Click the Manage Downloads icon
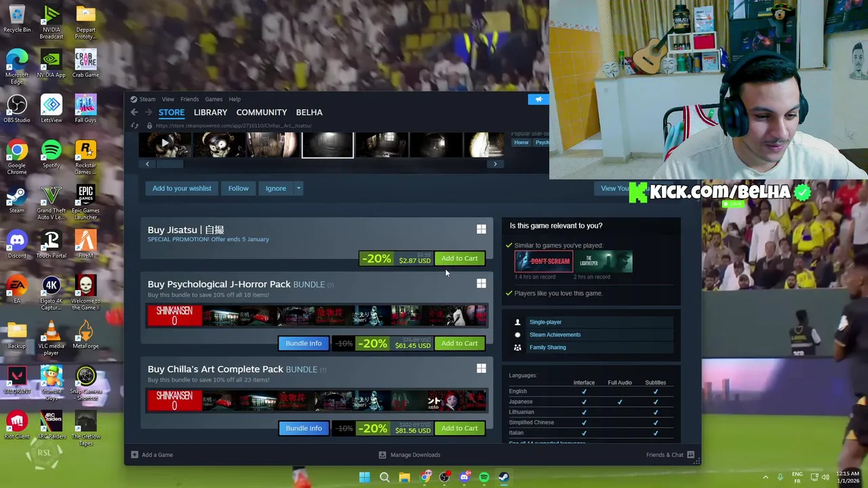The height and width of the screenshot is (488, 868). click(382, 455)
